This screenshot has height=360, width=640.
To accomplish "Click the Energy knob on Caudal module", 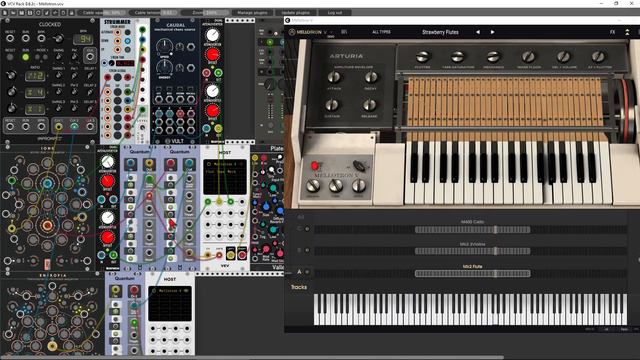I will [164, 67].
